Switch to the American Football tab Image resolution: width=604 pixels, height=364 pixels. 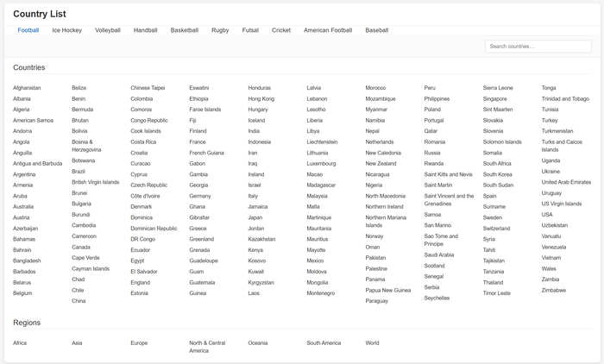coord(328,30)
